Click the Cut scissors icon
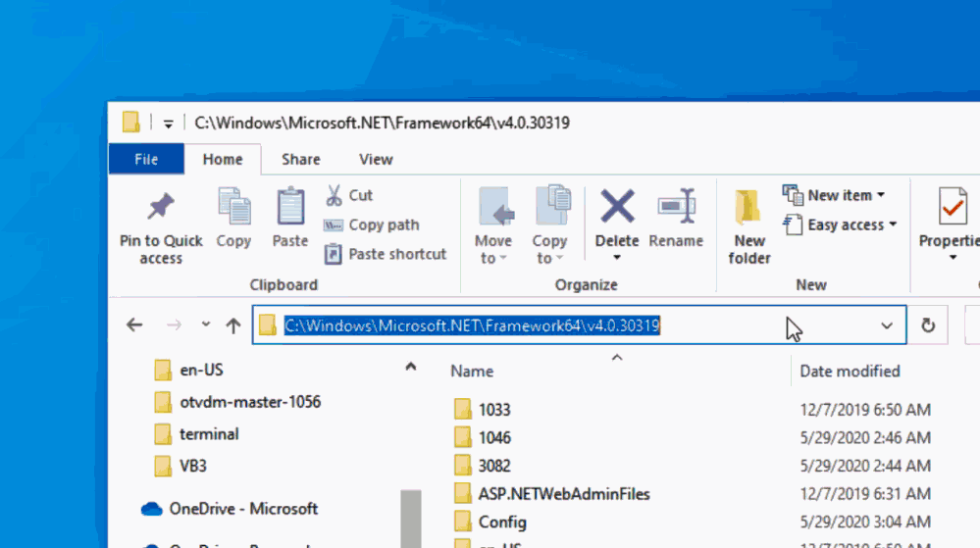980x548 pixels. point(334,195)
